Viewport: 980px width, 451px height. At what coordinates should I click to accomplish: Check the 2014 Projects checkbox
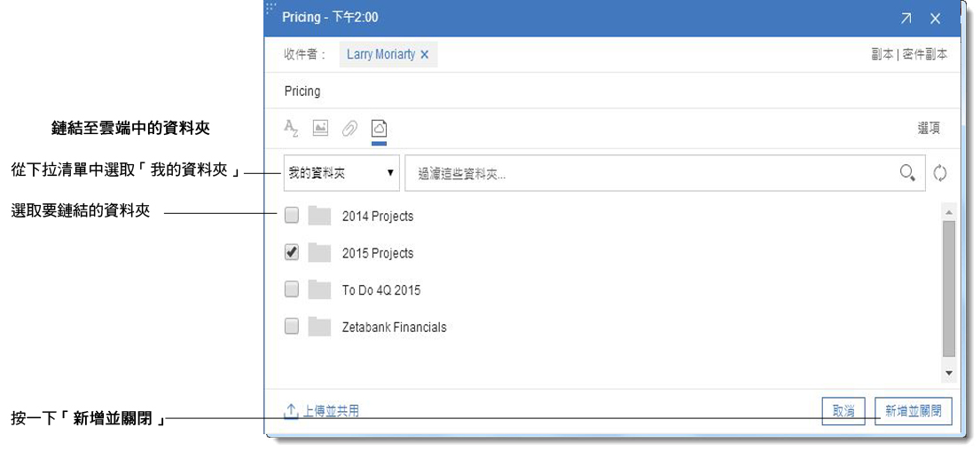tap(291, 216)
